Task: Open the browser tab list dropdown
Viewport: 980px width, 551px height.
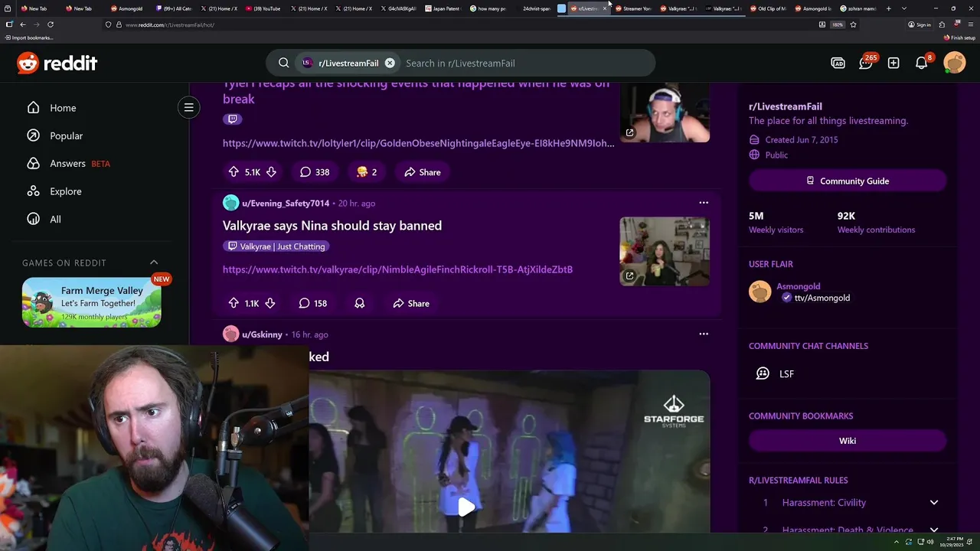Action: point(904,8)
